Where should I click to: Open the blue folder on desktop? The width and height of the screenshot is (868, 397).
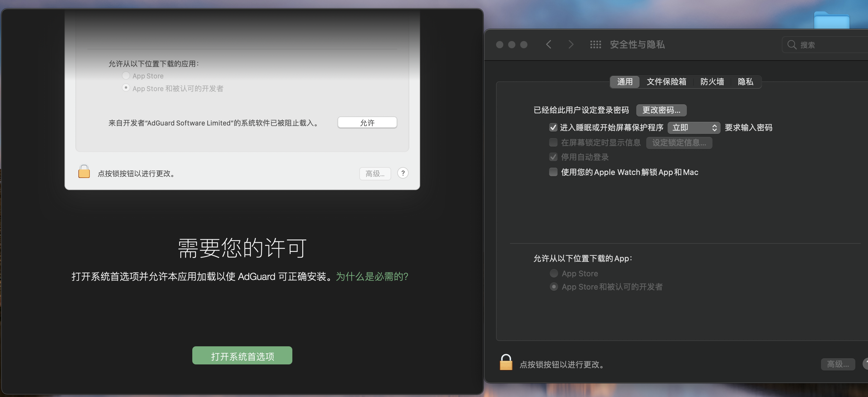click(831, 20)
